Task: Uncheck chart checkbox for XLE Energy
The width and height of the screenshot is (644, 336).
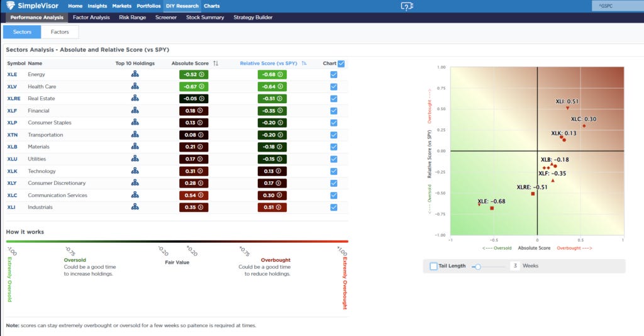Action: [x=334, y=75]
